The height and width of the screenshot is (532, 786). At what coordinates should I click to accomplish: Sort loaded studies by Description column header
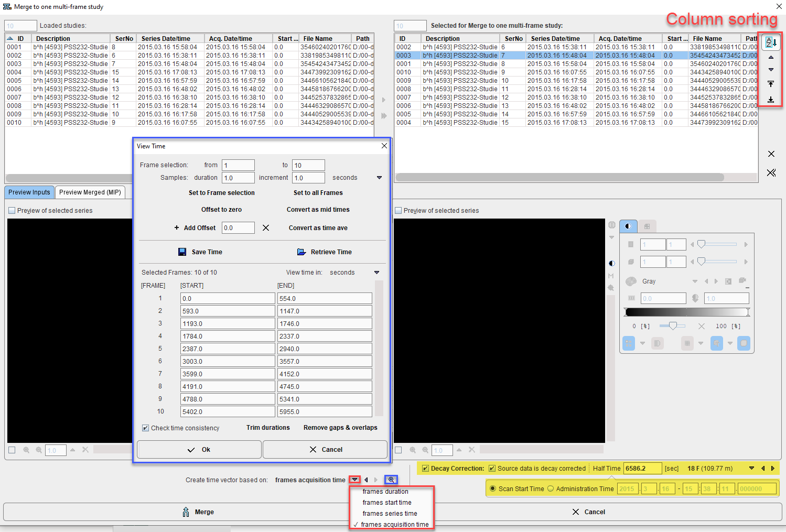pyautogui.click(x=71, y=39)
